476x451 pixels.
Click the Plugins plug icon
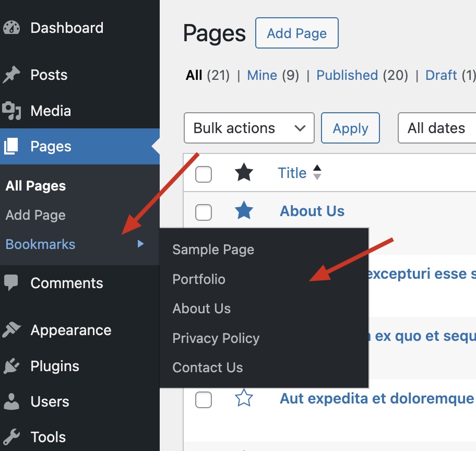click(x=11, y=366)
